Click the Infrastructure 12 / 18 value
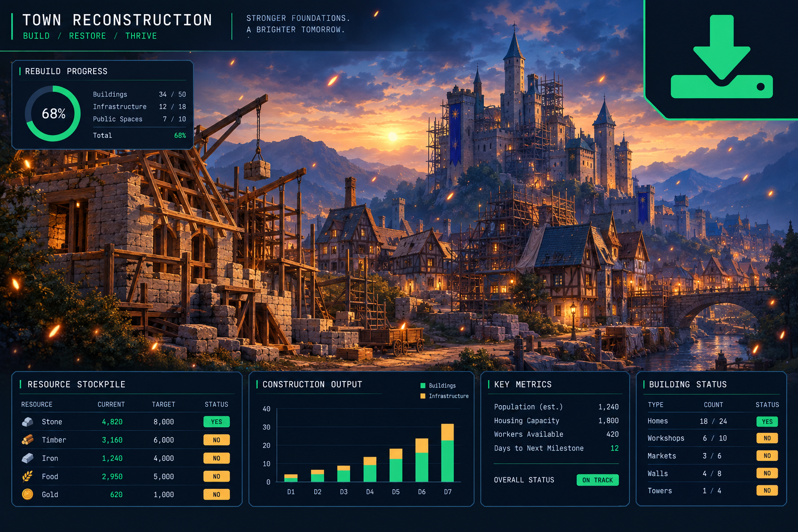 [x=172, y=107]
